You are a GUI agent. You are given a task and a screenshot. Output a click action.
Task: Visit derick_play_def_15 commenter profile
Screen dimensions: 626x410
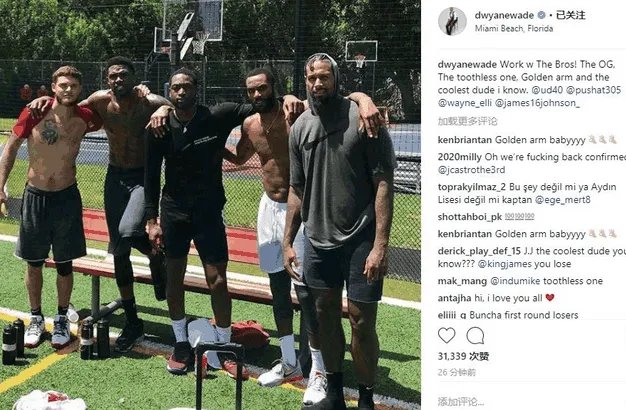[479, 251]
